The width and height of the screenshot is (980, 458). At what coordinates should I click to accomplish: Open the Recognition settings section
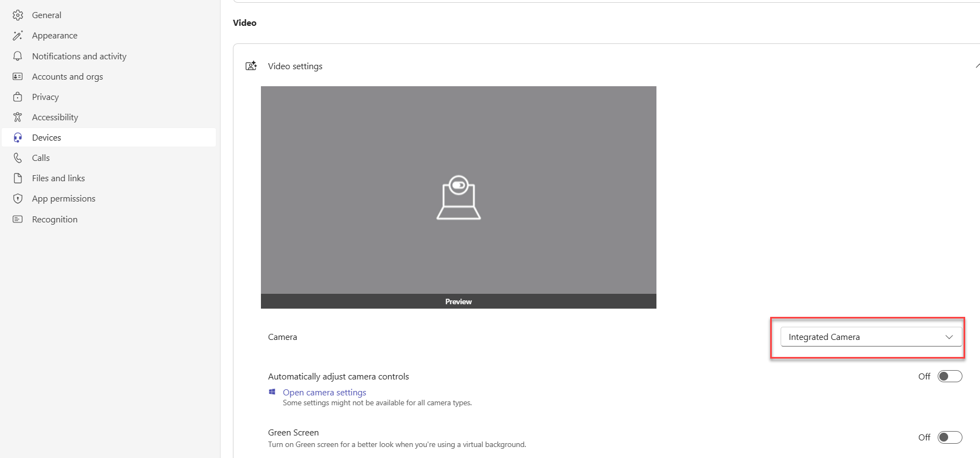point(54,219)
